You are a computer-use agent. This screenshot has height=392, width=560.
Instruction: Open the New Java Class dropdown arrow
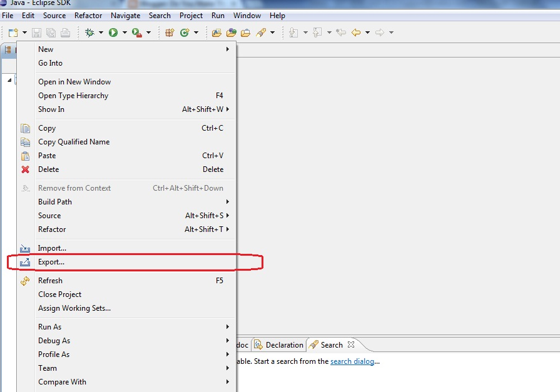[196, 33]
